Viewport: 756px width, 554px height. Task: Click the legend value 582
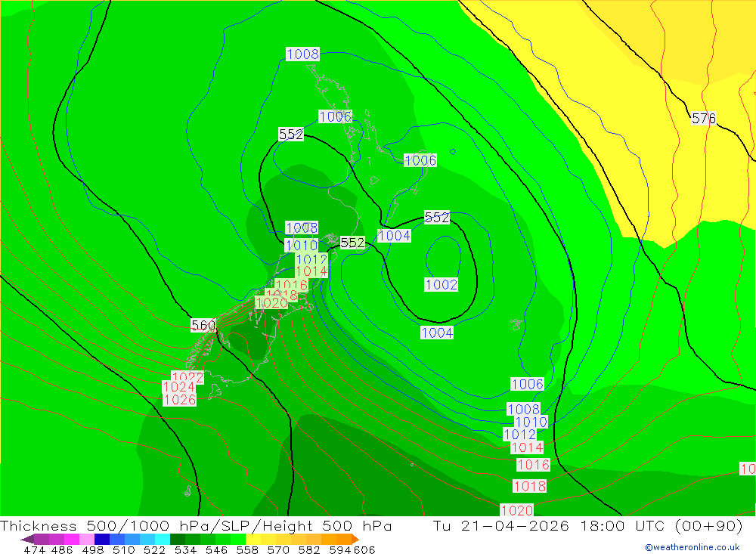[x=308, y=549]
